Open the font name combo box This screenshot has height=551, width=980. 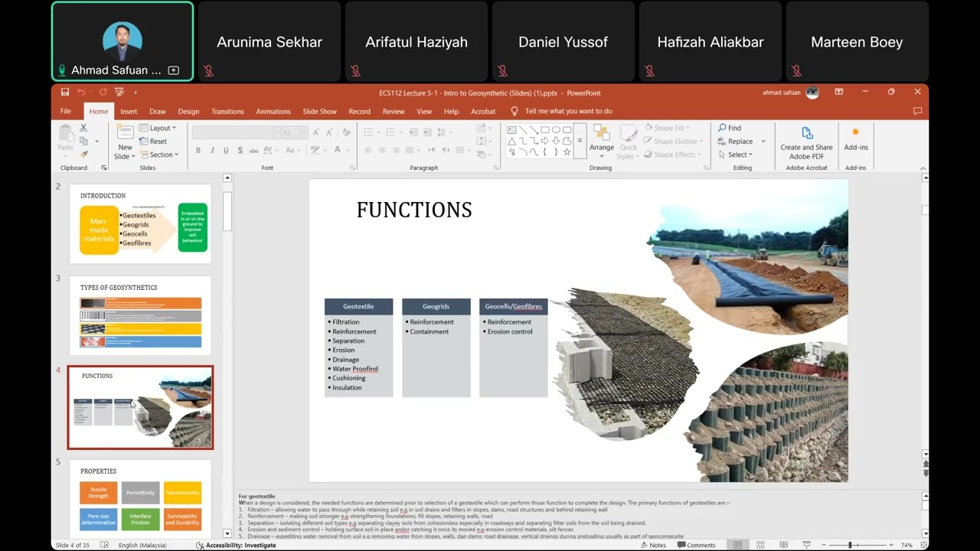click(x=235, y=132)
